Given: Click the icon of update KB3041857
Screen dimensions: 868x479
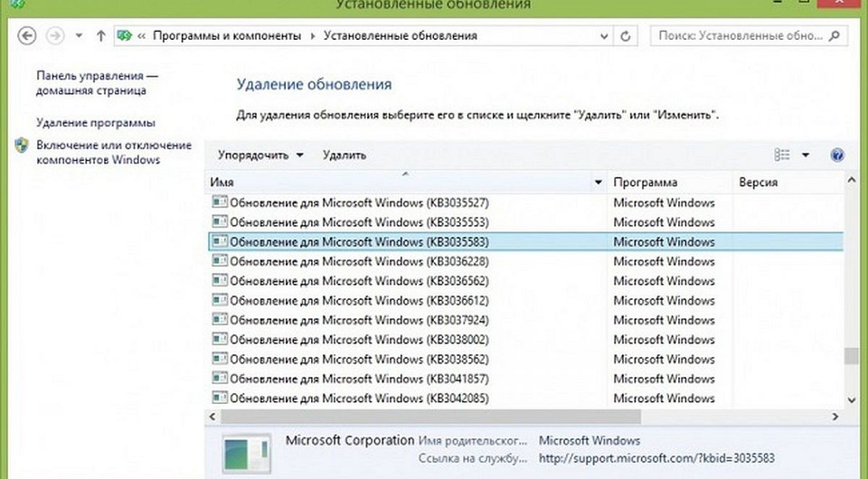Looking at the screenshot, I should [x=220, y=378].
